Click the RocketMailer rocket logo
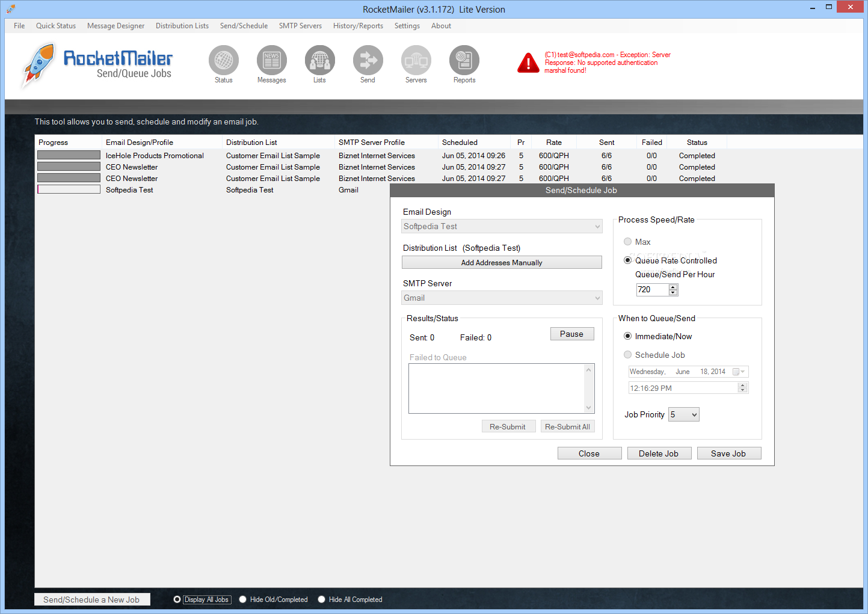Viewport: 868px width, 614px height. 38,65
